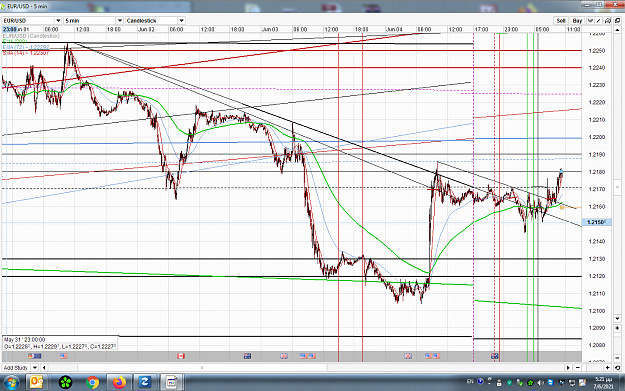Open the Add Study button
This screenshot has width=625, height=391.
(x=16, y=367)
